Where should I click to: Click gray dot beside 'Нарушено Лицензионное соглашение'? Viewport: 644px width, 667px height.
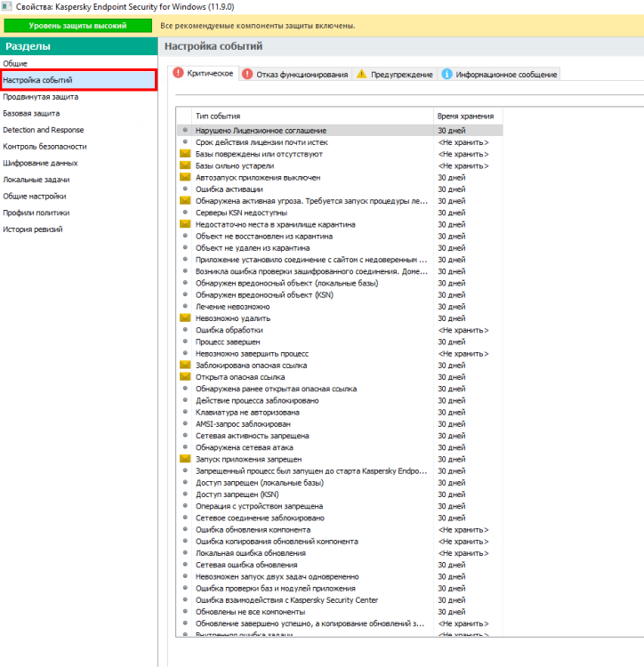point(185,130)
